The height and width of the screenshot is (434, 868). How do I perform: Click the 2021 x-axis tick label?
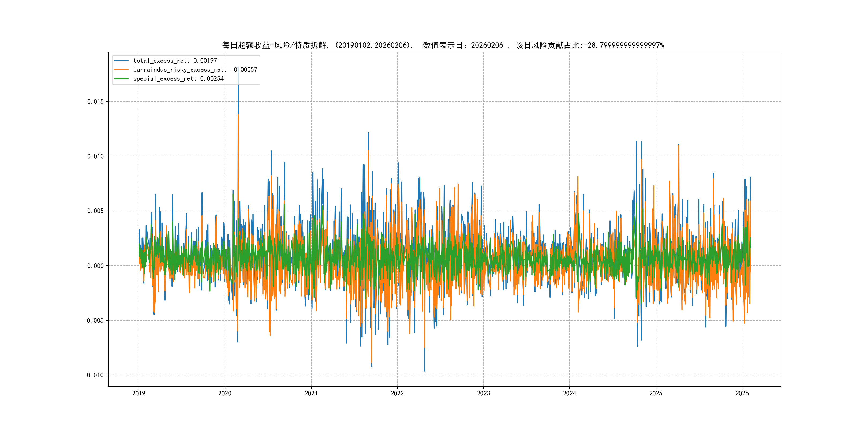tap(311, 393)
